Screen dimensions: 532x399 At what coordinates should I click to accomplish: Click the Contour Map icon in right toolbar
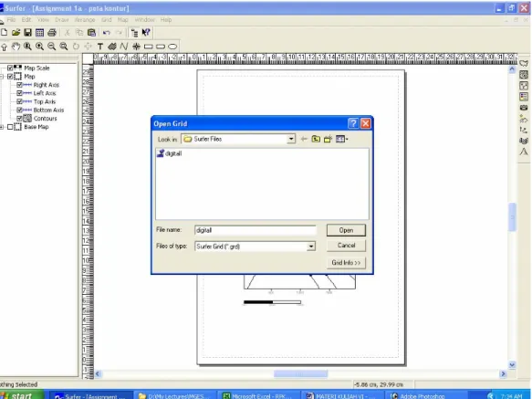pos(524,75)
